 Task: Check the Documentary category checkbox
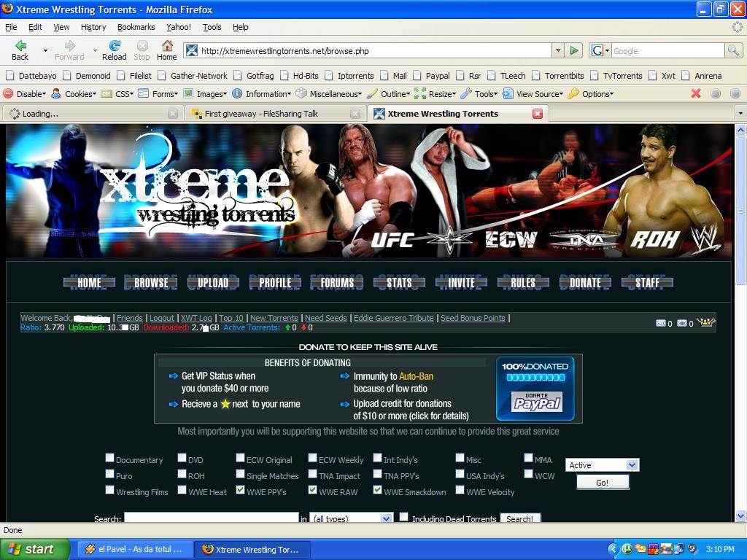click(109, 458)
